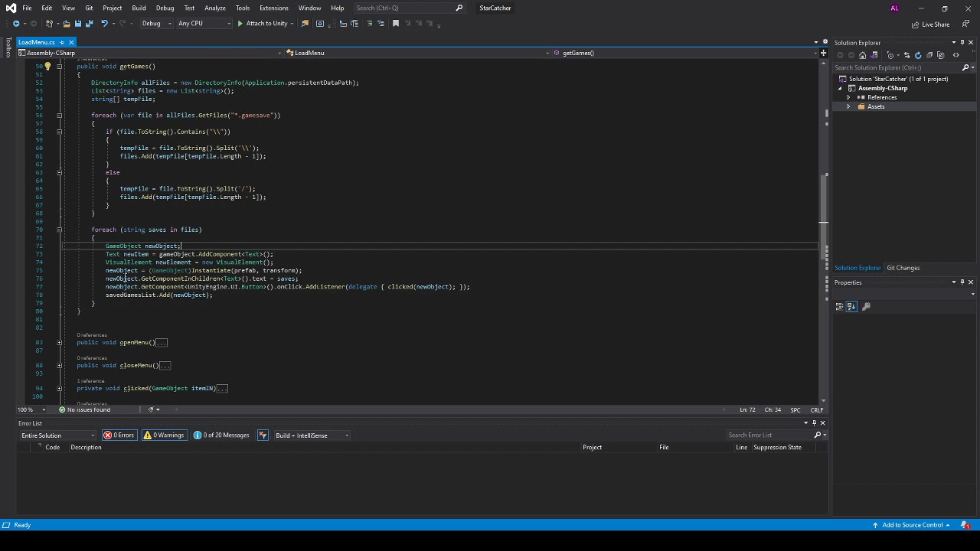
Task: Click the split editor icon above scrollbar
Action: pos(823,53)
